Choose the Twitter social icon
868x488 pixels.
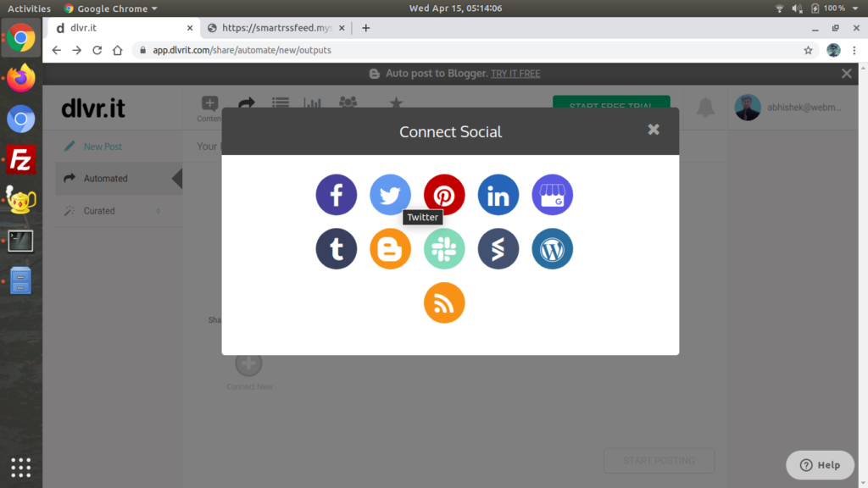[390, 195]
